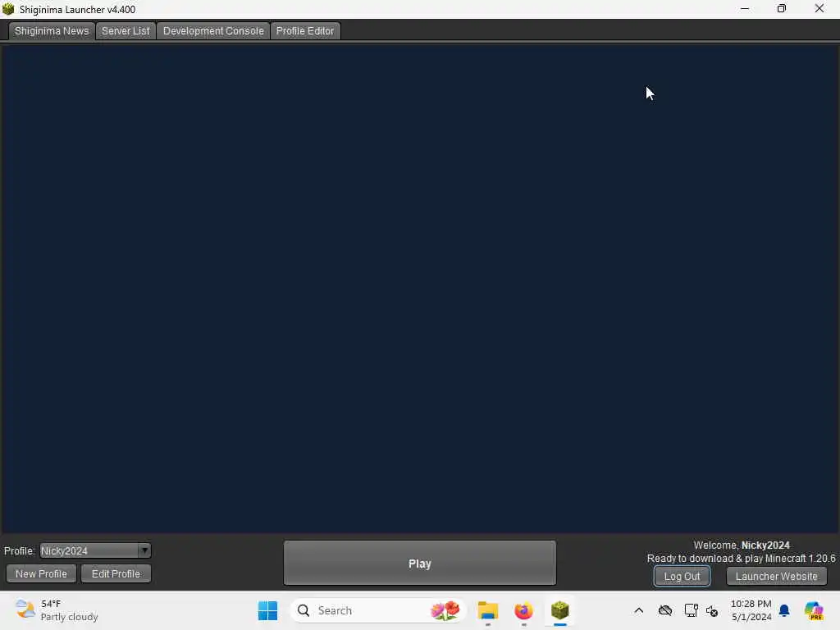Click the Log Out button

coord(682,577)
